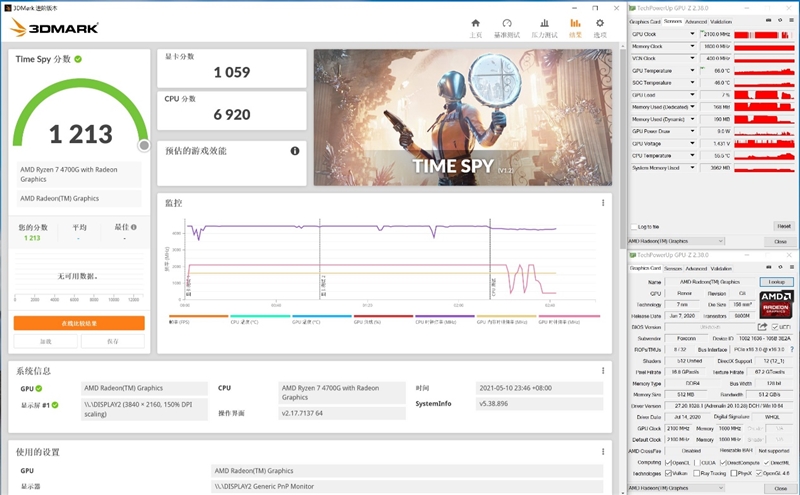Screen dimensions: 800x495
Task: Expand the GPU Clock sensor dropdown
Action: tap(692, 34)
